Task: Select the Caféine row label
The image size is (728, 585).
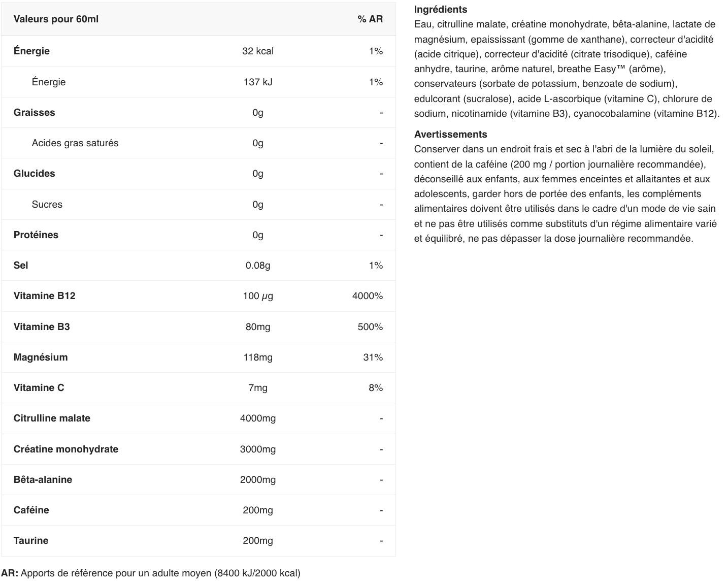Action: click(31, 510)
